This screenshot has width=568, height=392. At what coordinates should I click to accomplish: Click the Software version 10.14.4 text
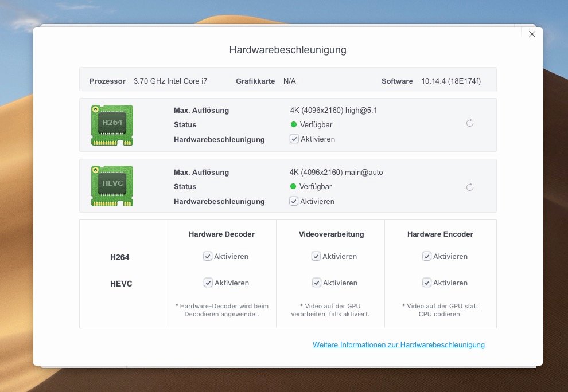coord(450,81)
